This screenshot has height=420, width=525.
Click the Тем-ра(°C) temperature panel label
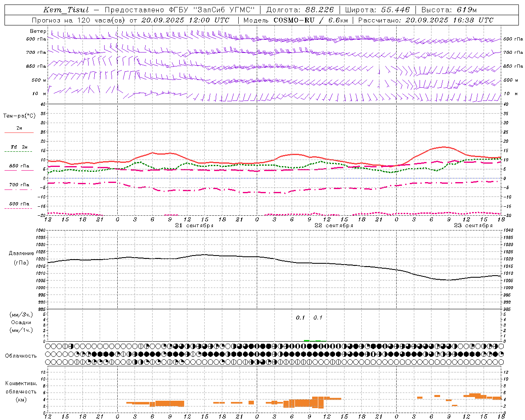pyautogui.click(x=19, y=116)
